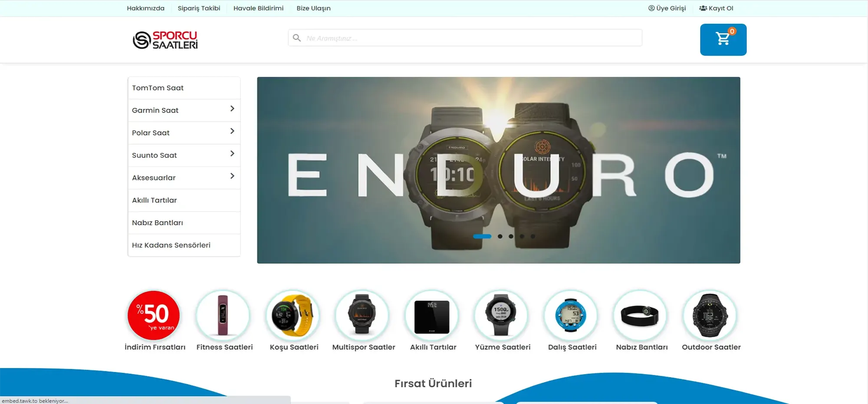The image size is (868, 404).
Task: Click the Sporcu Saatleri logo
Action: (165, 40)
